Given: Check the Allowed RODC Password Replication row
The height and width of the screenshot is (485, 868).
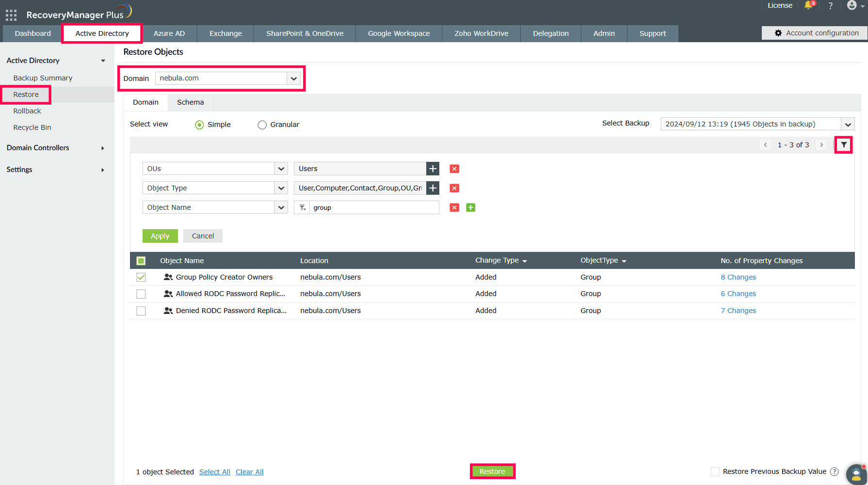Looking at the screenshot, I should [141, 294].
